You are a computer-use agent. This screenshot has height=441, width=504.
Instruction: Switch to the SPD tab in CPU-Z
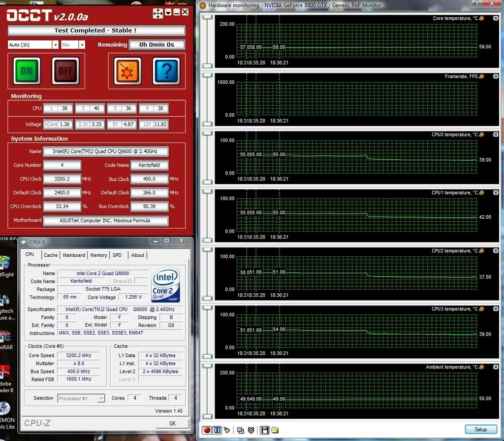[x=117, y=255]
